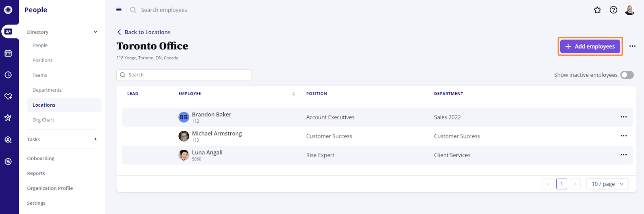Image resolution: width=644 pixels, height=214 pixels.
Task: Open options menu for Brandon Baker row
Action: click(623, 117)
